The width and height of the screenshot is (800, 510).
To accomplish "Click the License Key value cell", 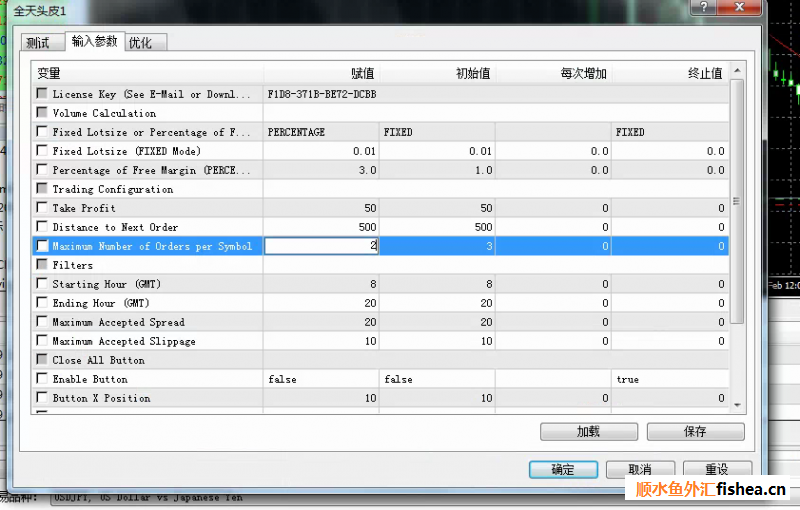I will [x=322, y=94].
